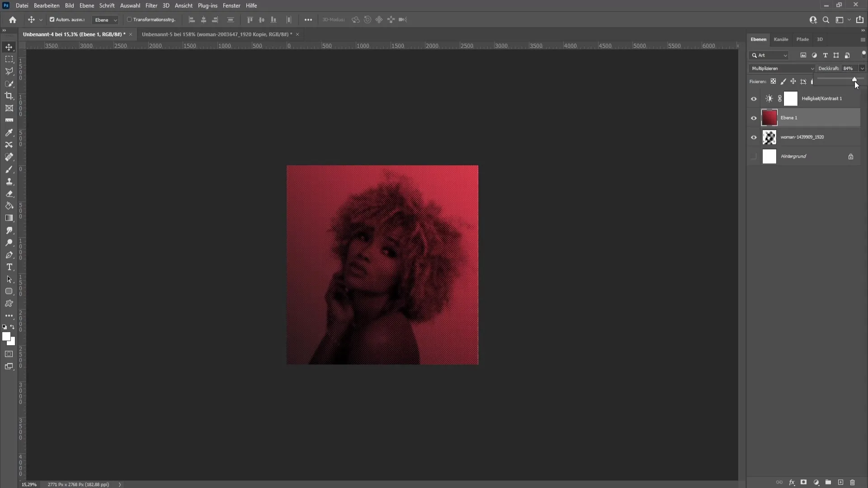Click the Deckkraft 84% value field
The image size is (868, 488).
click(x=850, y=69)
